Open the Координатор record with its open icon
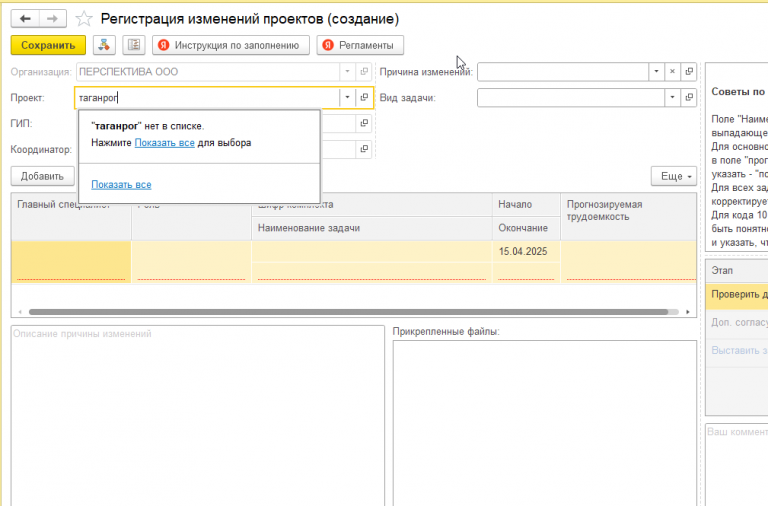Viewport: 768px width, 506px height. (x=364, y=149)
